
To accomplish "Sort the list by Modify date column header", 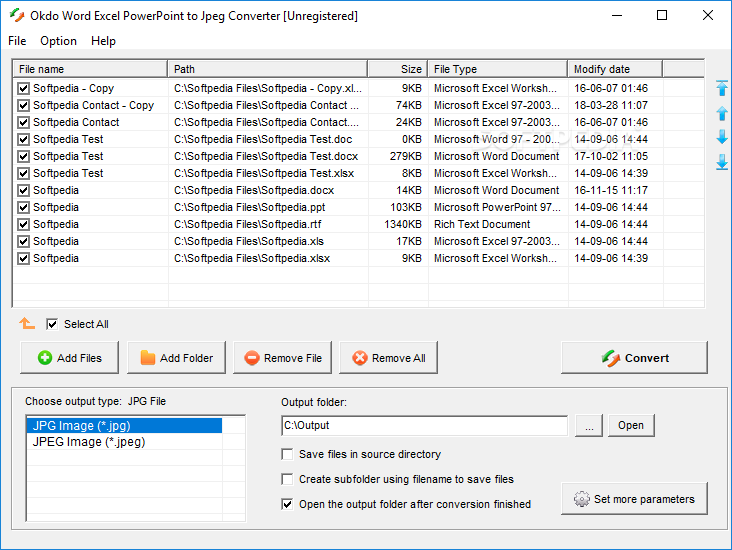I will 615,69.
